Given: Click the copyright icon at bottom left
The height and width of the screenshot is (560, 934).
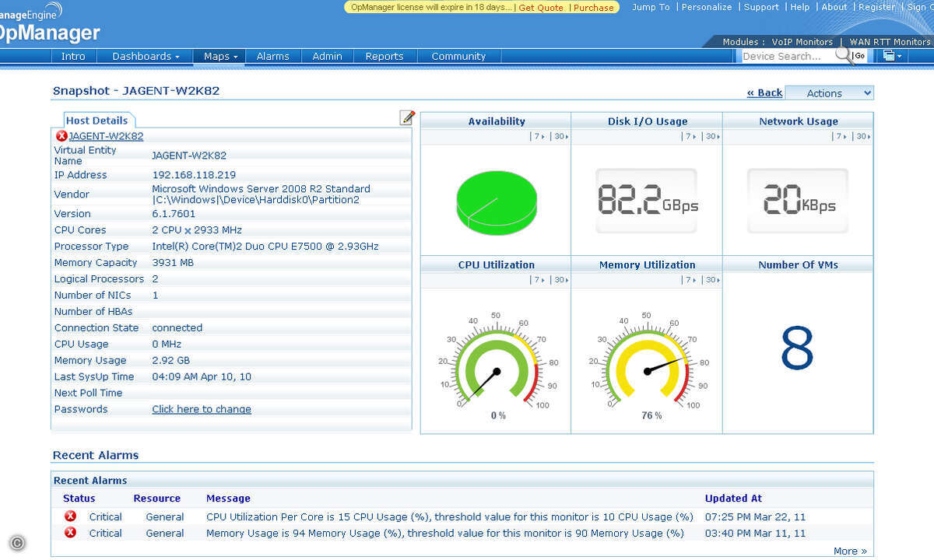Looking at the screenshot, I should (x=17, y=543).
